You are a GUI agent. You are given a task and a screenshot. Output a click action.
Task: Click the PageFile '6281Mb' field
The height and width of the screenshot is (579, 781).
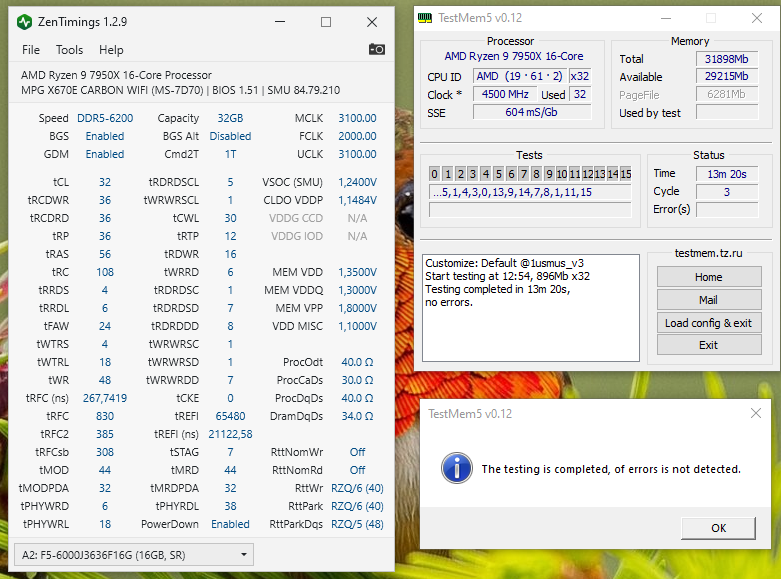pyautogui.click(x=727, y=94)
